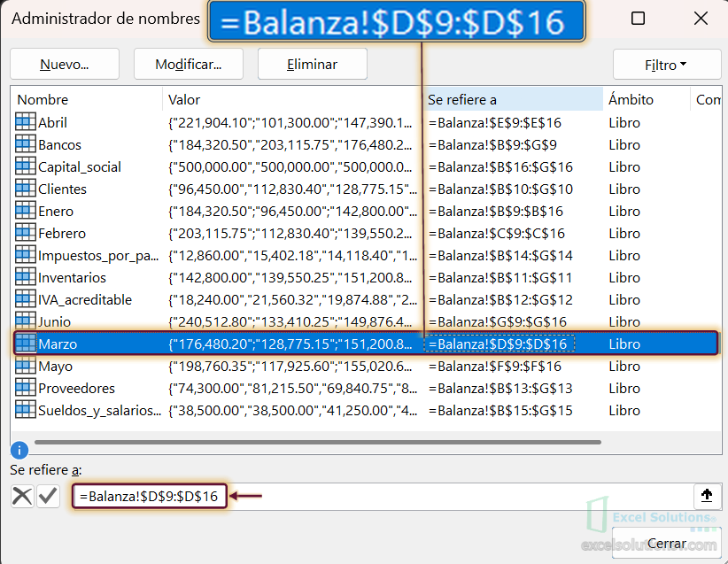Click reference =Balanza!$B$9:$G$9 in list

(492, 145)
